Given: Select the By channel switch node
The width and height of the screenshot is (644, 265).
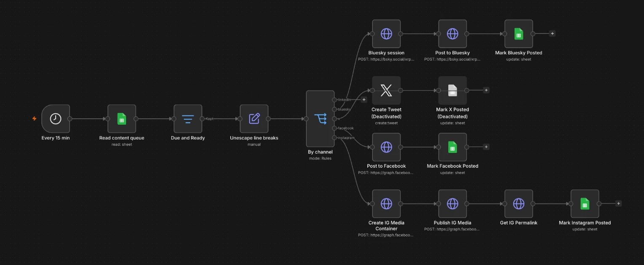Looking at the screenshot, I should coord(320,119).
